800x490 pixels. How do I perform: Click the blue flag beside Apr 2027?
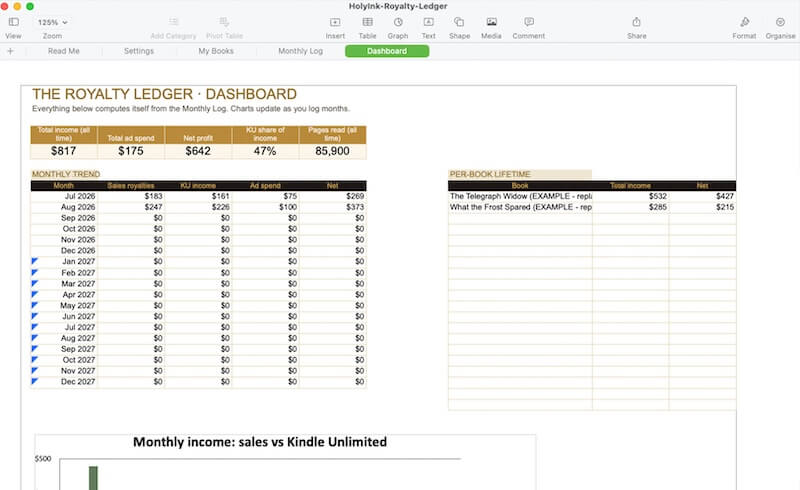(35, 294)
